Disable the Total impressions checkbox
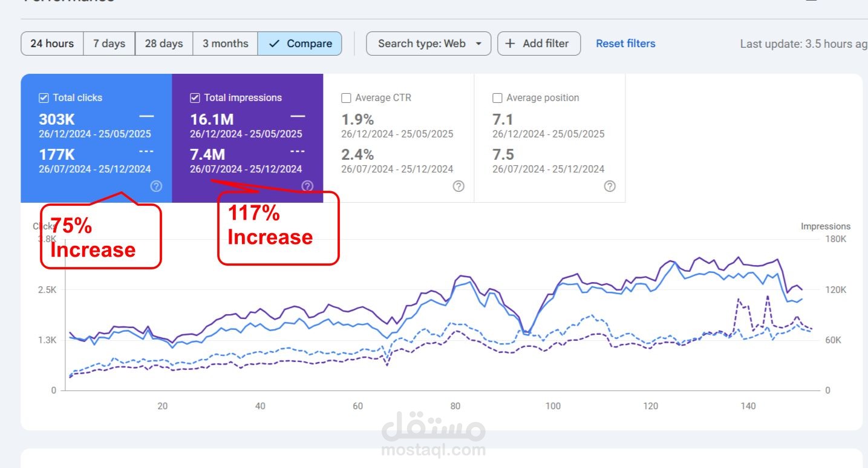The height and width of the screenshot is (468, 868). (194, 97)
